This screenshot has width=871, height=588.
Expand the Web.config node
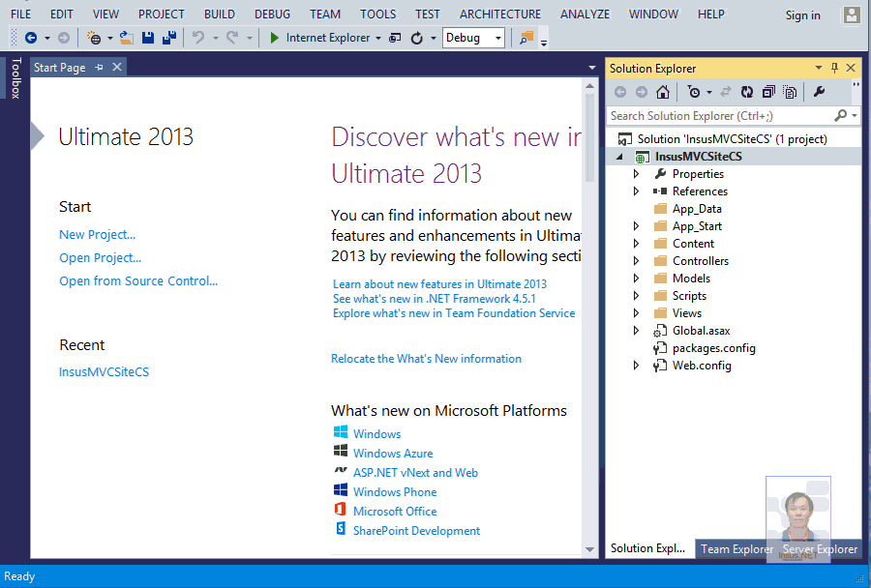tap(636, 366)
